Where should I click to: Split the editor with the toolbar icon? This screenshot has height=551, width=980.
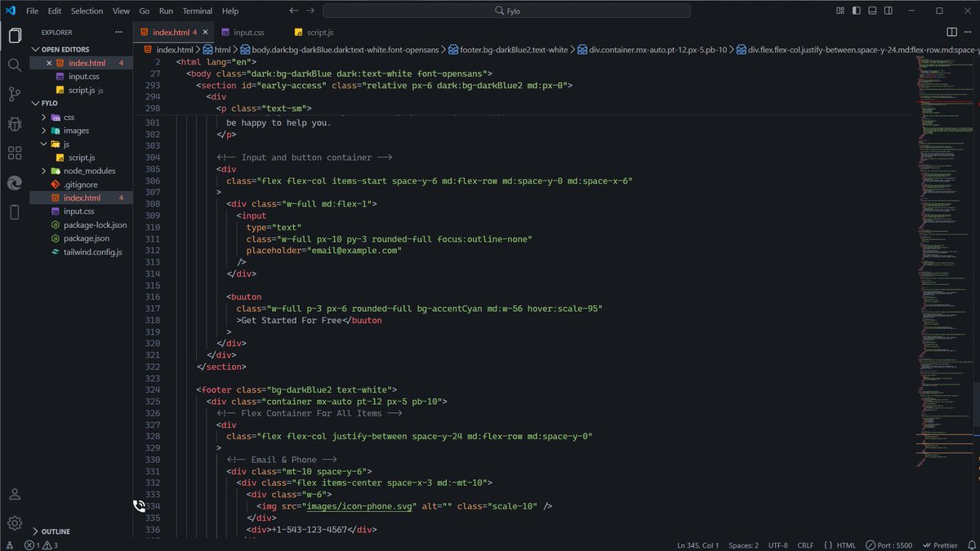(x=951, y=31)
